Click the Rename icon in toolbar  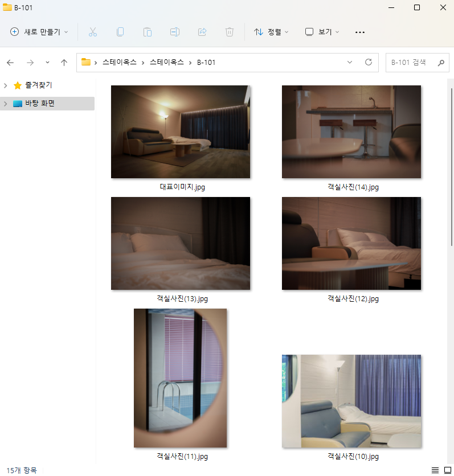point(175,32)
